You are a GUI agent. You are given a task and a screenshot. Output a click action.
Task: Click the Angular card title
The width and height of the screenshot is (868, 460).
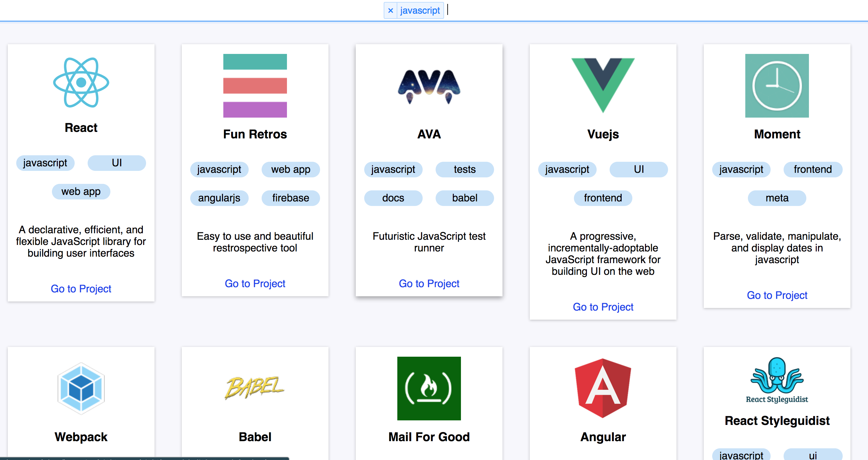point(603,437)
